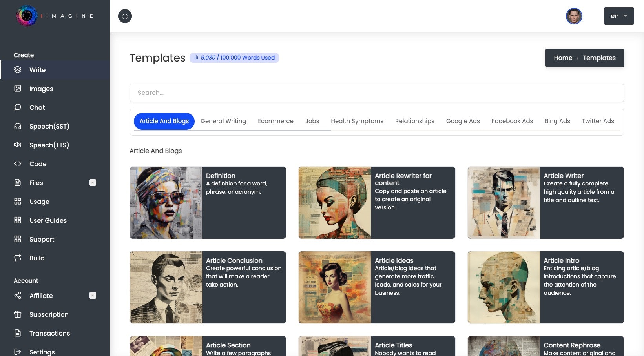Click the Imagine logo in the sidebar

click(x=54, y=16)
